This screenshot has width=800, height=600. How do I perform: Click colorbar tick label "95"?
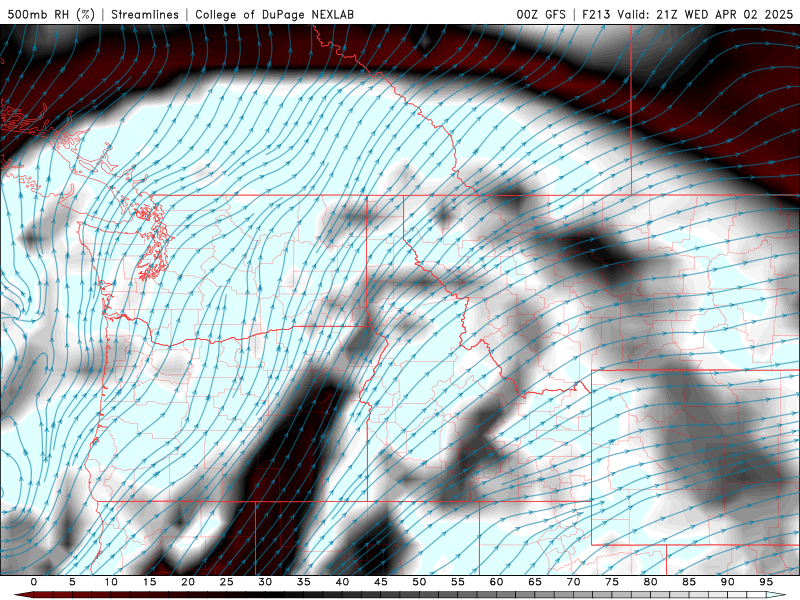tap(766, 582)
